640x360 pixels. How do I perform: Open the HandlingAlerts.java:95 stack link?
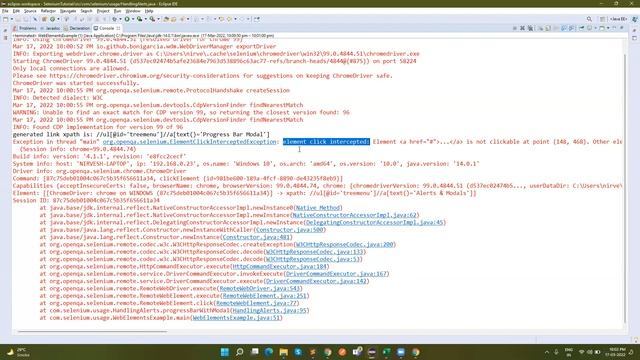click(x=269, y=311)
